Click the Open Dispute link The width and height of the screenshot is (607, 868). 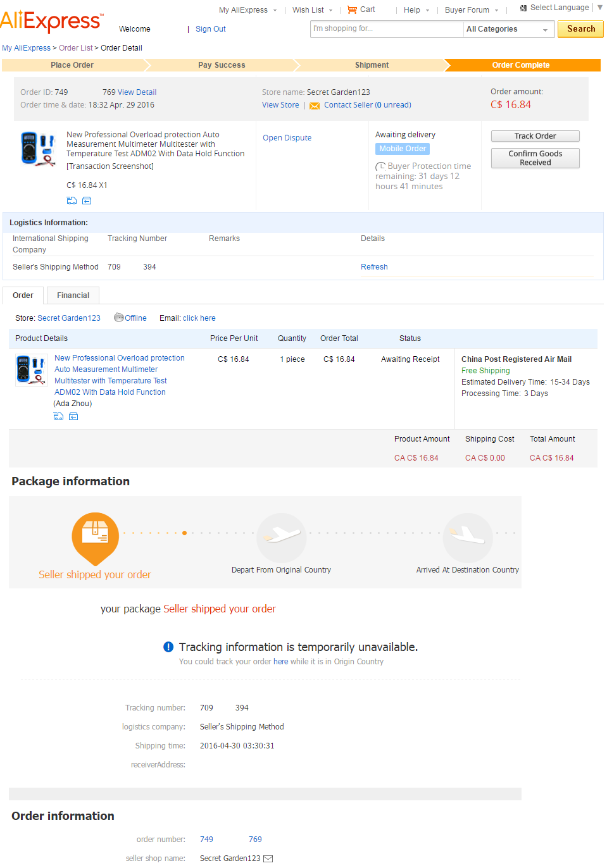coord(287,138)
